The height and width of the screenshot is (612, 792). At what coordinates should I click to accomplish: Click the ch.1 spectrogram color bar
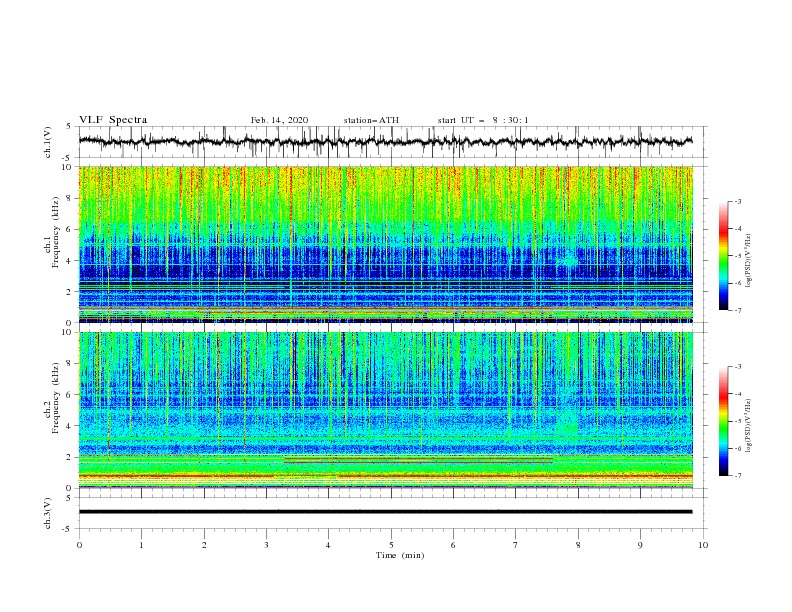[x=723, y=256]
